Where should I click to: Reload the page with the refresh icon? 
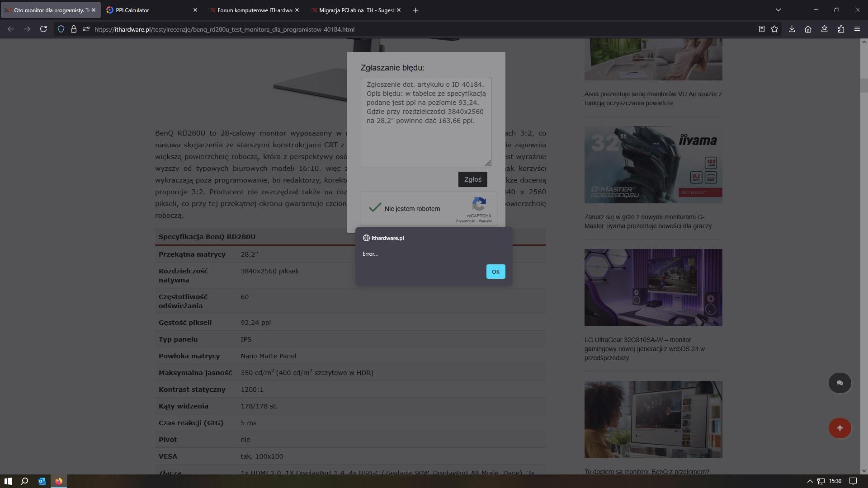pos(43,29)
